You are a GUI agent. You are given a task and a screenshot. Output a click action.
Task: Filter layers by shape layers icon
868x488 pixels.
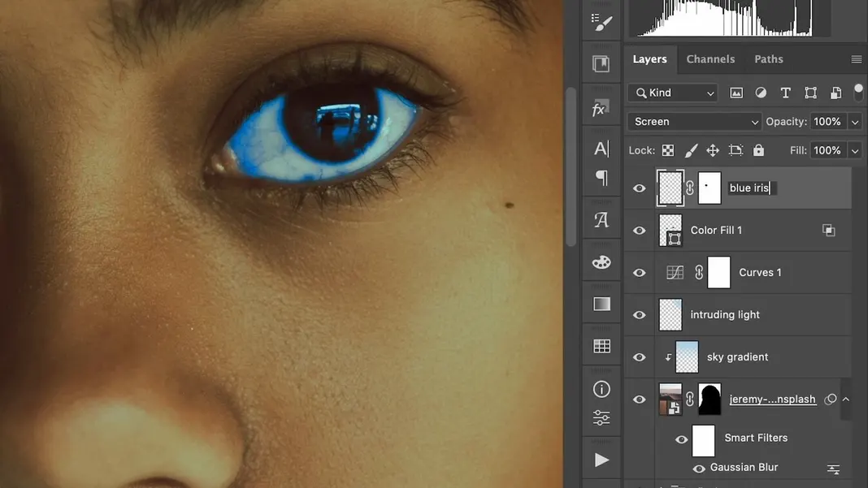point(810,93)
